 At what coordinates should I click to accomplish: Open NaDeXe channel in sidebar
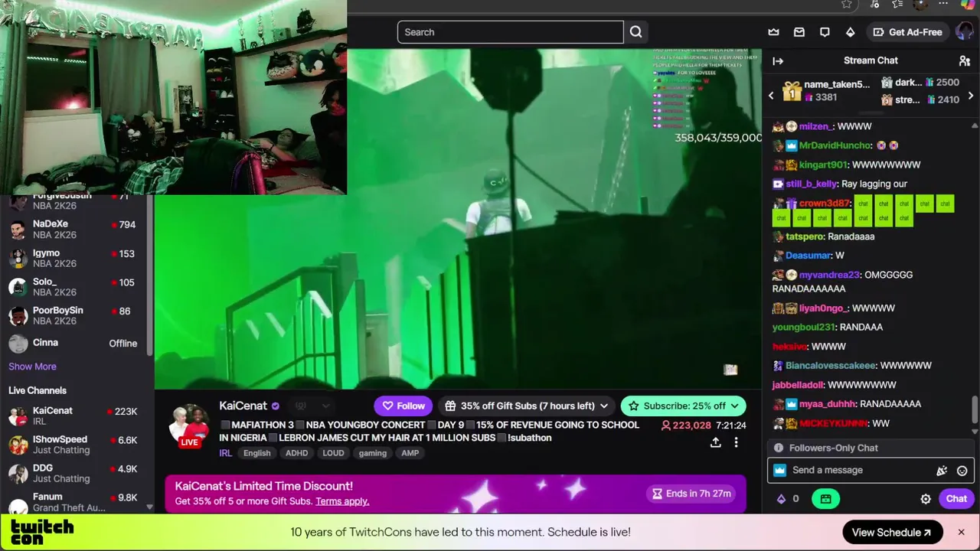73,230
